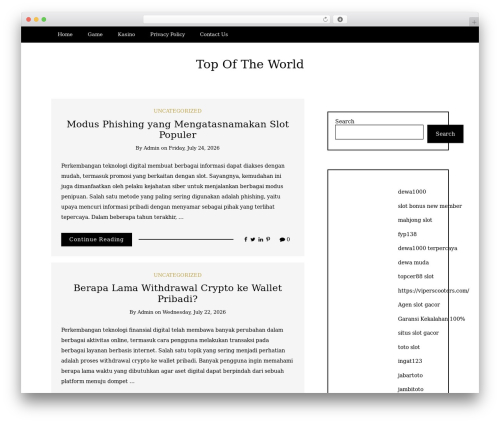Open the Game menu item
Image resolution: width=500 pixels, height=423 pixels.
point(95,34)
